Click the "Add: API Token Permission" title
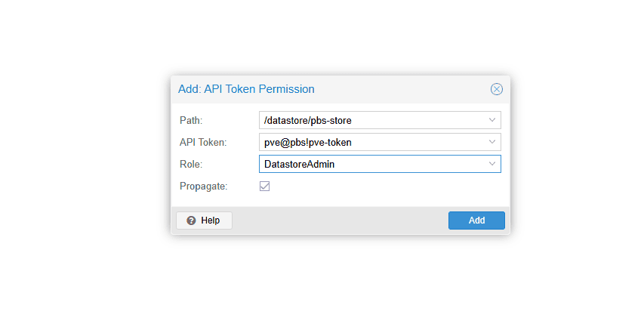The width and height of the screenshot is (644, 330). [246, 89]
